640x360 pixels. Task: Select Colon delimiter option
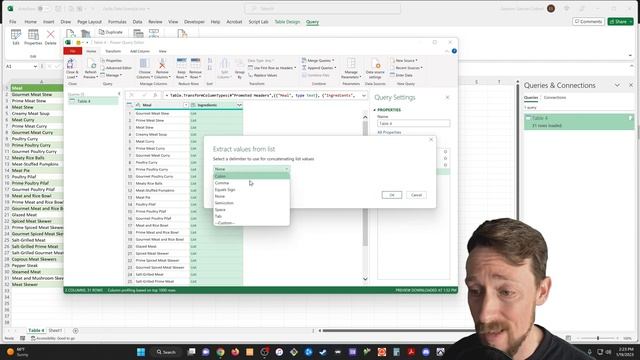pos(251,176)
